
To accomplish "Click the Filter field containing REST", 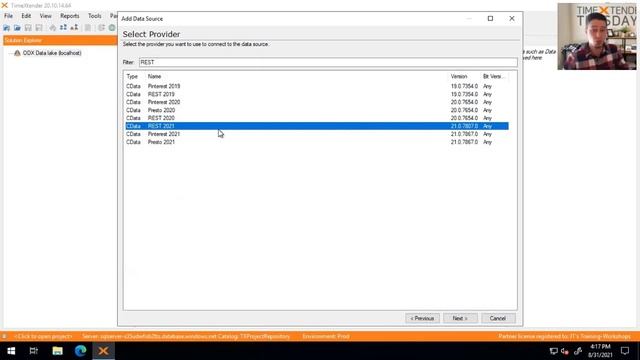I will 328,62.
